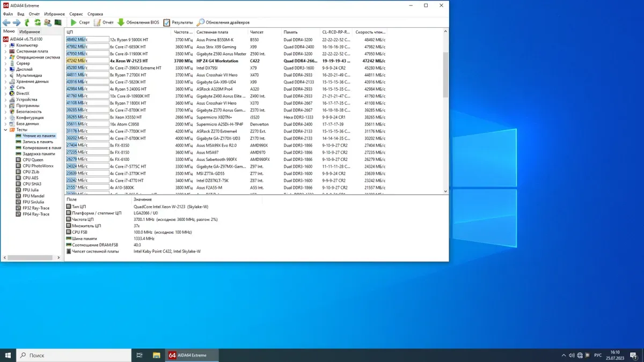Expand the DirectX tree node

coord(5,93)
